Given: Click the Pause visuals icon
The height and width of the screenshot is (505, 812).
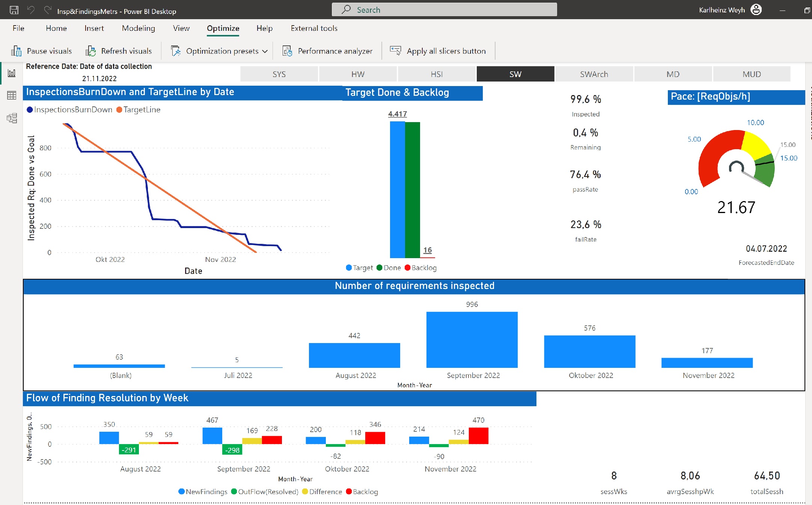Looking at the screenshot, I should coord(17,51).
